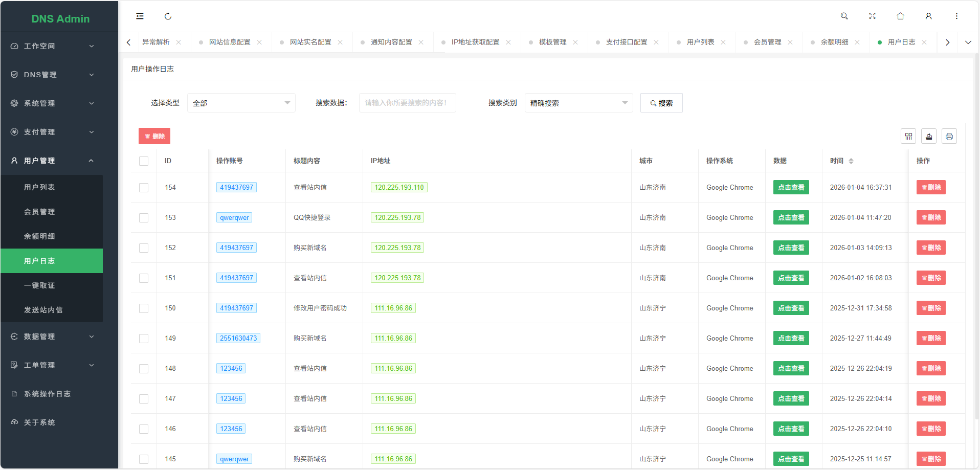The width and height of the screenshot is (980, 470).
Task: Open the search icon in top bar
Action: pyautogui.click(x=844, y=16)
